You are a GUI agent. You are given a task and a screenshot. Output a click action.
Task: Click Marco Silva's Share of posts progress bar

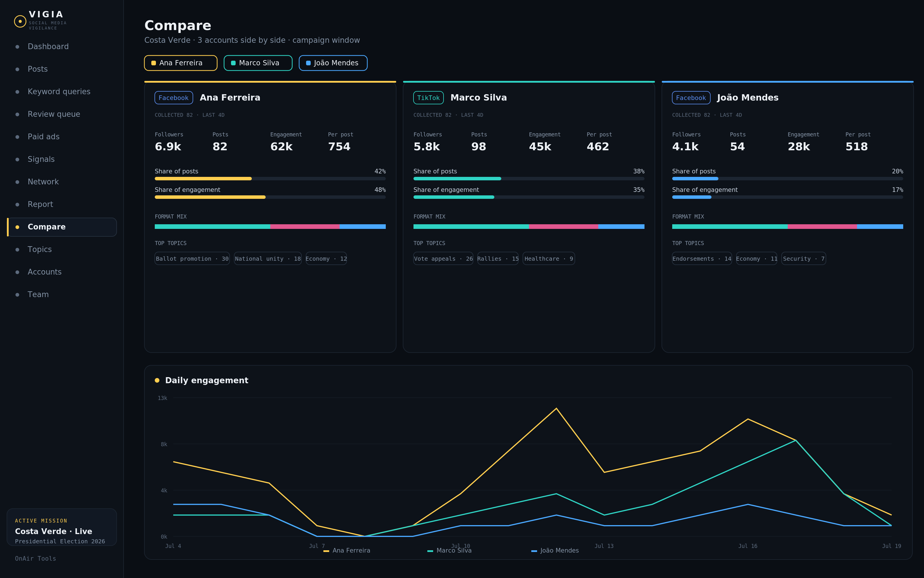click(x=529, y=179)
